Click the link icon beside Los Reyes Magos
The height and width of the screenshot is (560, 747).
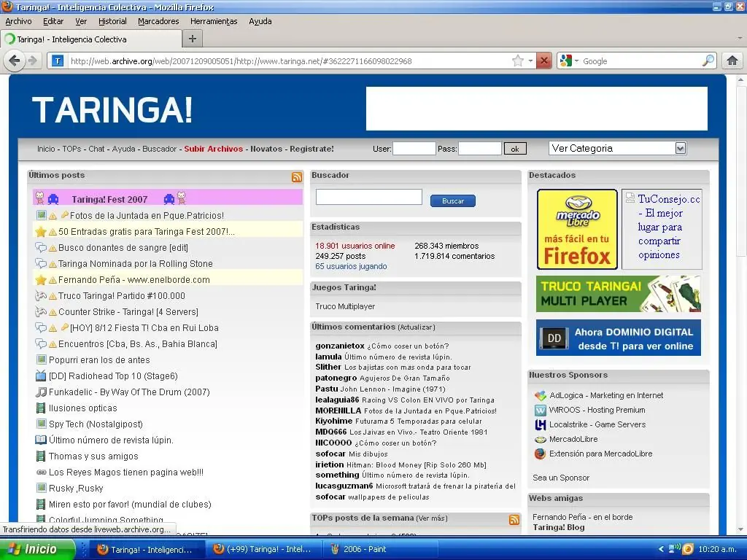pos(41,472)
